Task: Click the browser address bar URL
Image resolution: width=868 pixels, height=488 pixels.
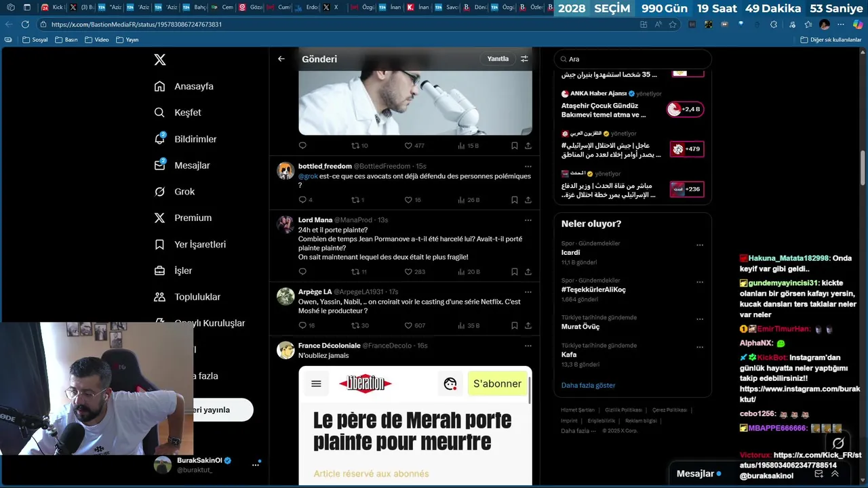Action: coord(136,24)
